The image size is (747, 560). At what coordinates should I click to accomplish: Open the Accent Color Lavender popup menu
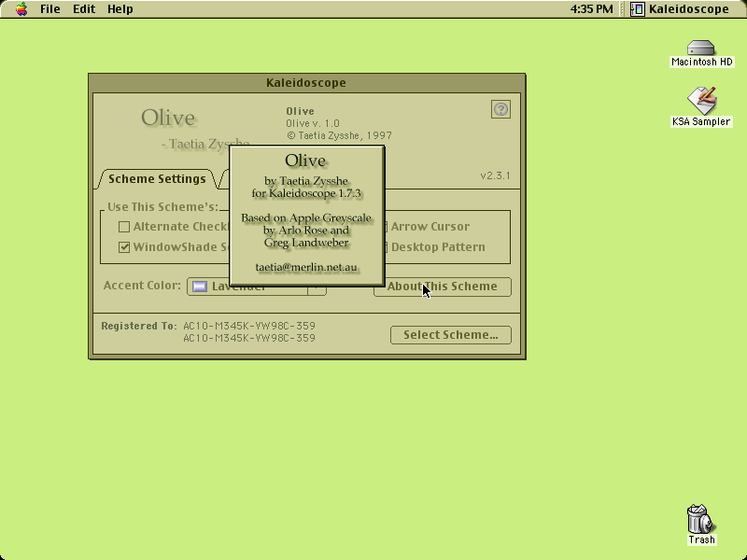coord(256,287)
